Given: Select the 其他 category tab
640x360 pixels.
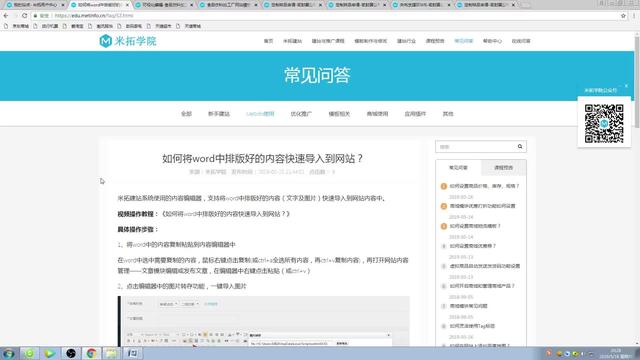Looking at the screenshot, I should point(448,114).
